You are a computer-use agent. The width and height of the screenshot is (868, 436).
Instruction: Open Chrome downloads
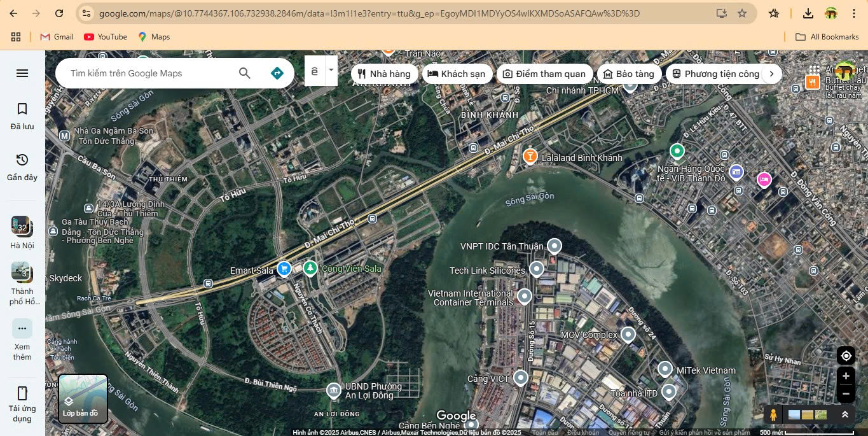point(808,13)
